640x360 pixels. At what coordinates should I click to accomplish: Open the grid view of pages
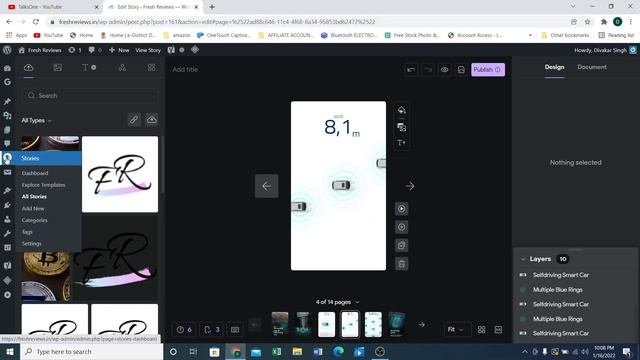click(482, 329)
